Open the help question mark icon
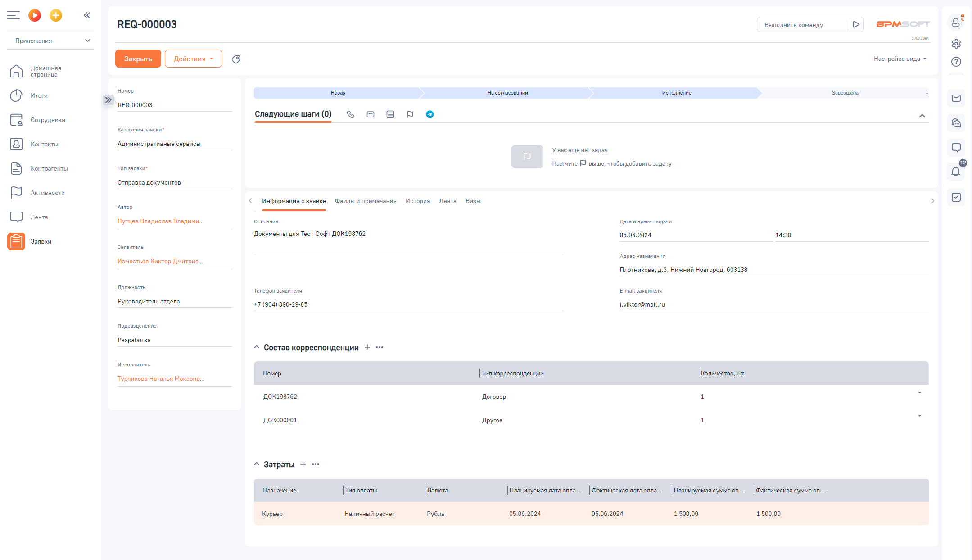 click(x=956, y=62)
